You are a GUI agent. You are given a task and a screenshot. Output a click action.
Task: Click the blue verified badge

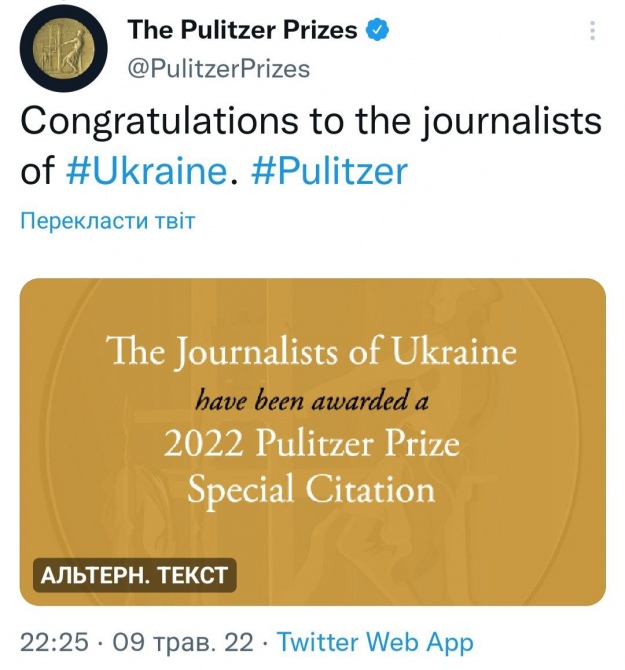click(379, 31)
